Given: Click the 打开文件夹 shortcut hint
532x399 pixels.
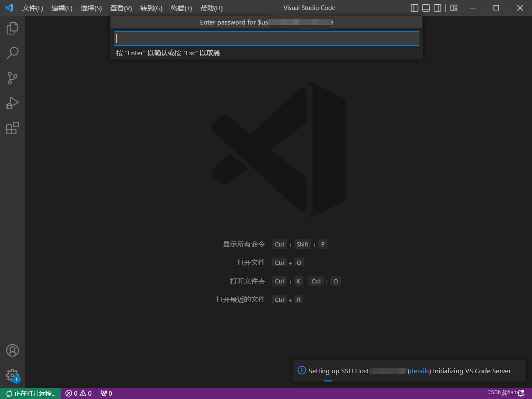Looking at the screenshot, I should tap(248, 281).
